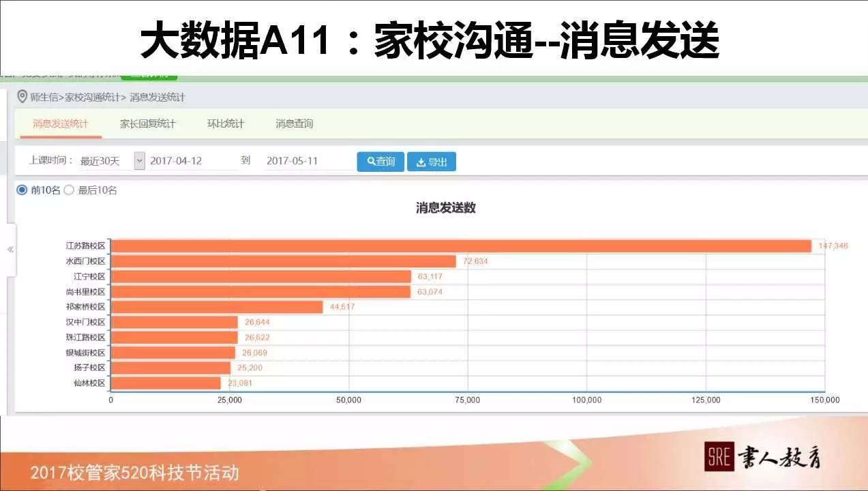Select the 前10名 radio button
The height and width of the screenshot is (491, 868).
coord(22,191)
